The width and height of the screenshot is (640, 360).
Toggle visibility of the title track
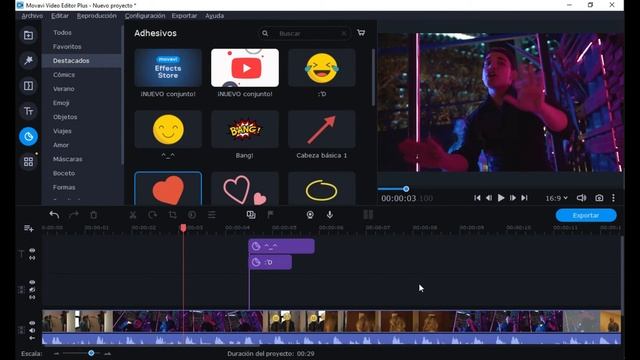[32, 250]
